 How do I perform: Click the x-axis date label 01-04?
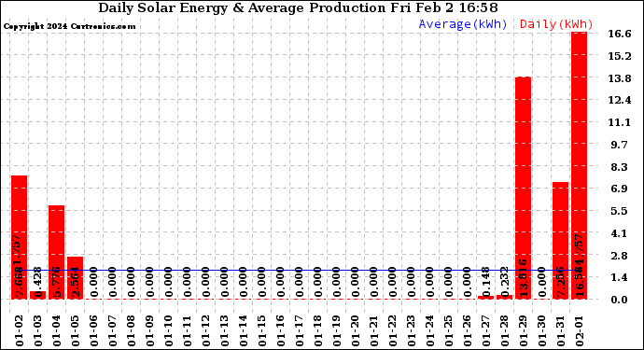pos(57,331)
